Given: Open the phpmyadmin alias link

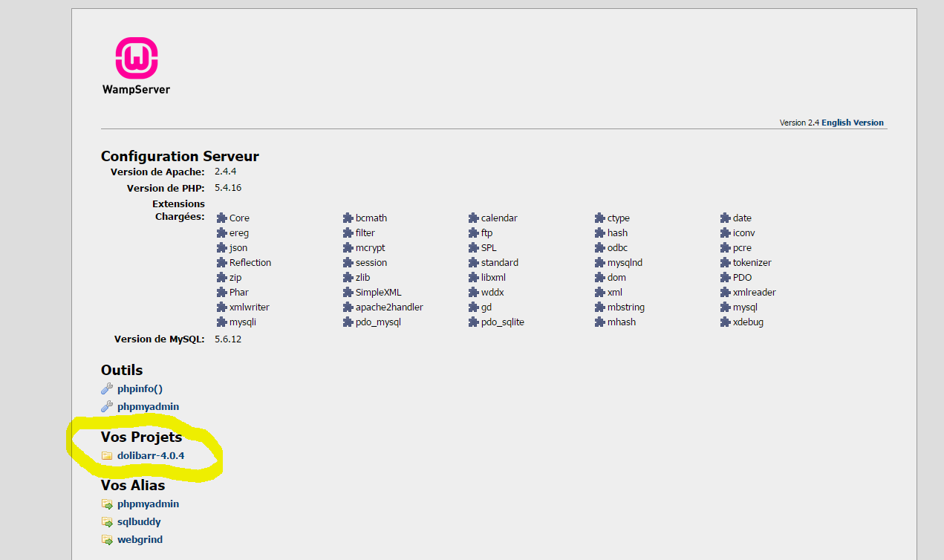Looking at the screenshot, I should pos(148,504).
